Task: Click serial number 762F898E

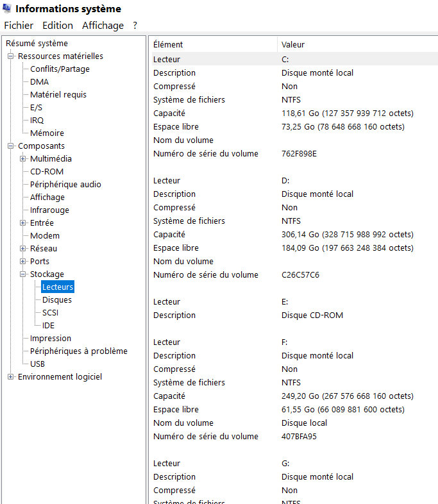Action: pyautogui.click(x=299, y=154)
